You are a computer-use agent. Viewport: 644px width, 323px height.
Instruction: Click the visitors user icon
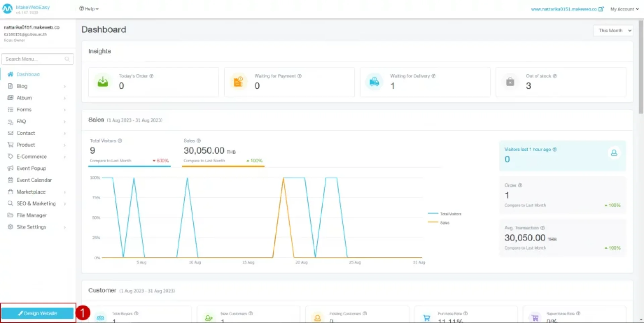coord(614,153)
